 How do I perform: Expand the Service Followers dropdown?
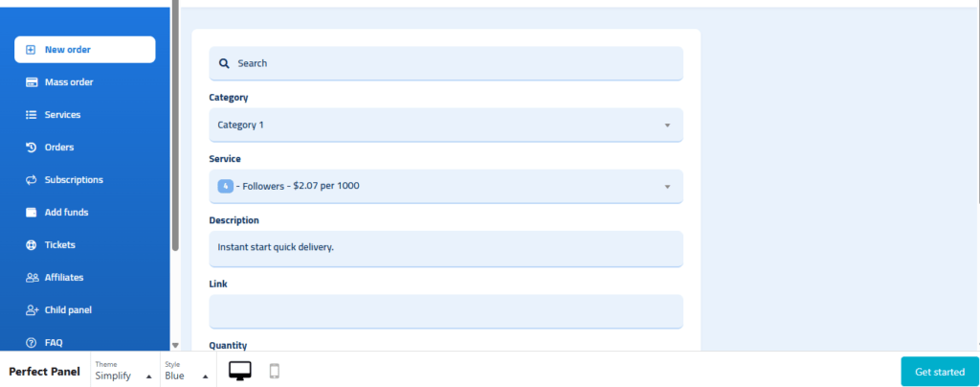(446, 186)
